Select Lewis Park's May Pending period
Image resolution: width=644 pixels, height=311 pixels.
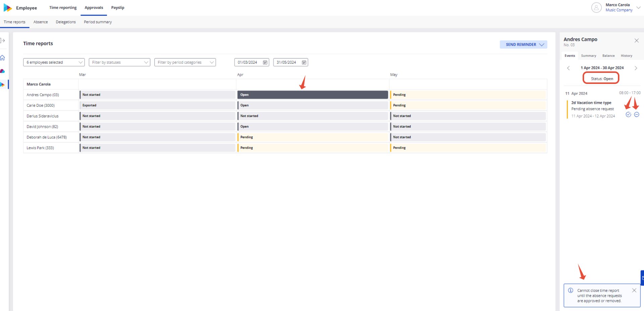point(468,148)
